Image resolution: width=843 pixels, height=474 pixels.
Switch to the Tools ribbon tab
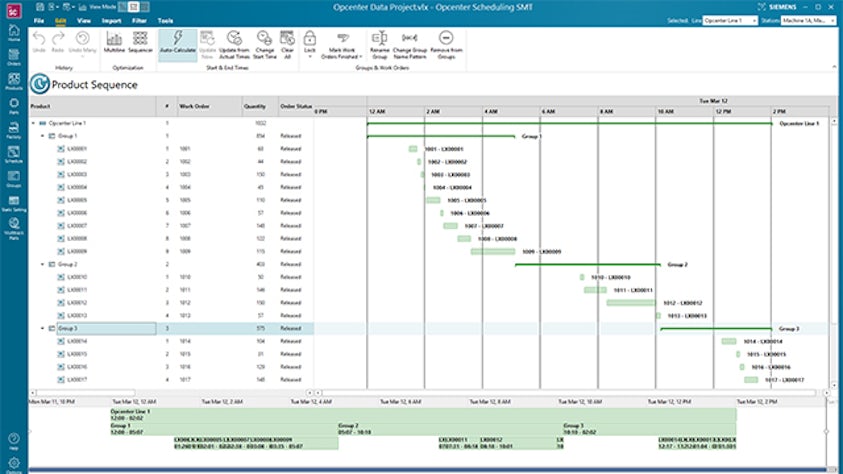(166, 21)
